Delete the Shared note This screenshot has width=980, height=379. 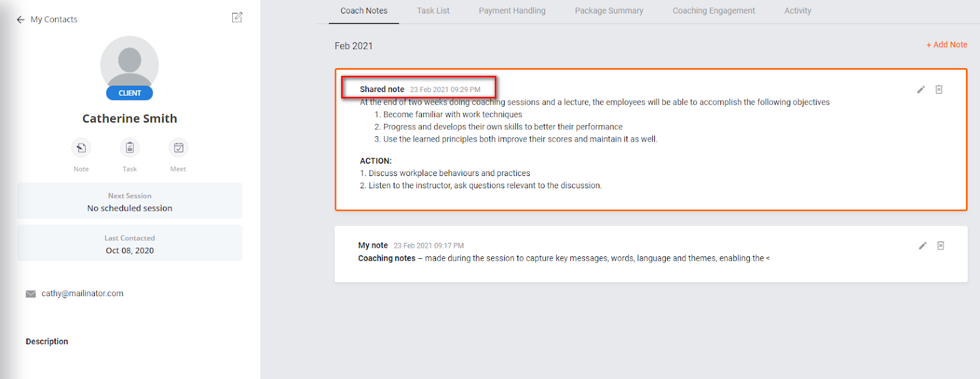(939, 90)
